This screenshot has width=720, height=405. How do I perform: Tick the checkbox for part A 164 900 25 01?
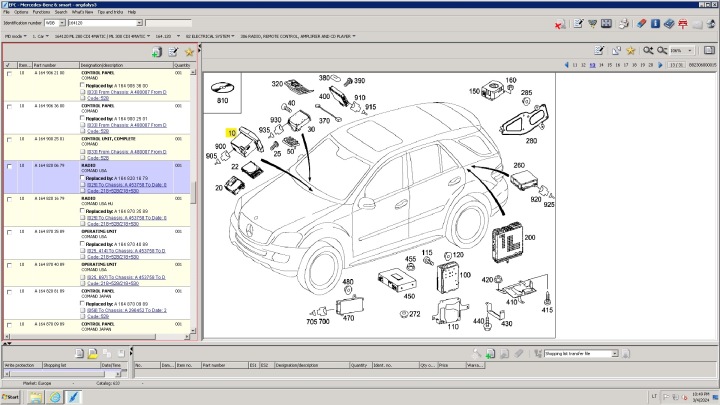(x=9, y=140)
